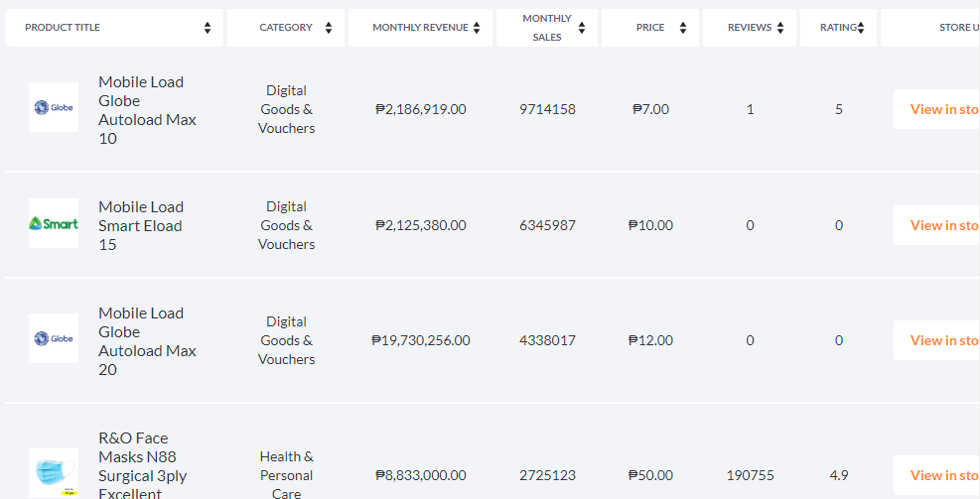
Task: Click revenue ₱8,833,000.00
Action: point(421,475)
